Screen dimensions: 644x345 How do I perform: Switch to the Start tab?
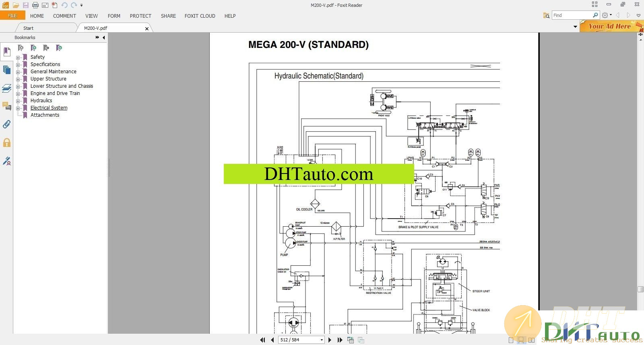pyautogui.click(x=28, y=28)
